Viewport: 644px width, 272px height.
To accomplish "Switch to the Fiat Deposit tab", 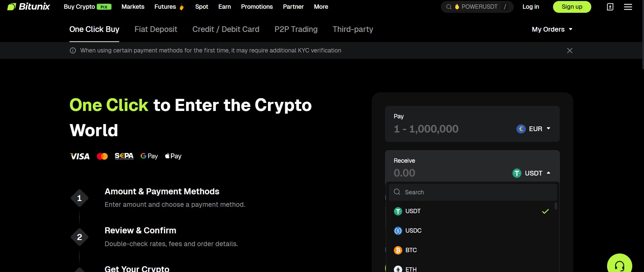I will pos(156,29).
